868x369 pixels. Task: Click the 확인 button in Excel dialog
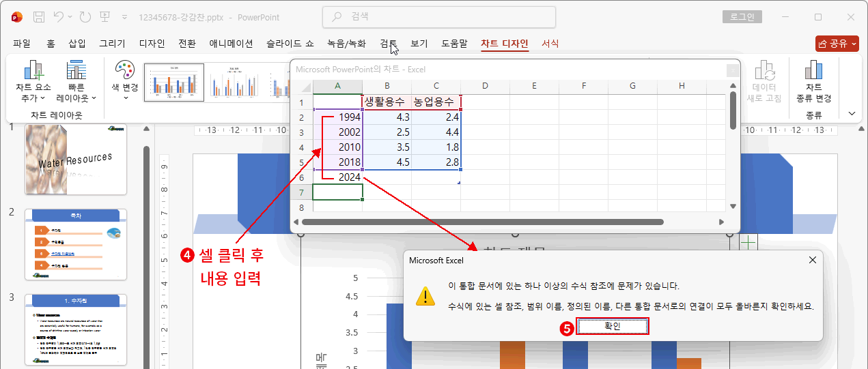point(612,327)
